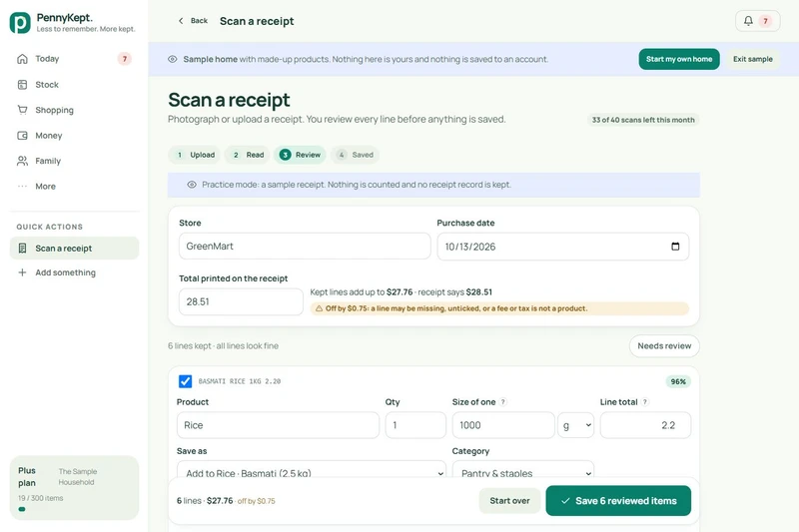
Task: Click the Stock icon in sidebar
Action: [22, 85]
